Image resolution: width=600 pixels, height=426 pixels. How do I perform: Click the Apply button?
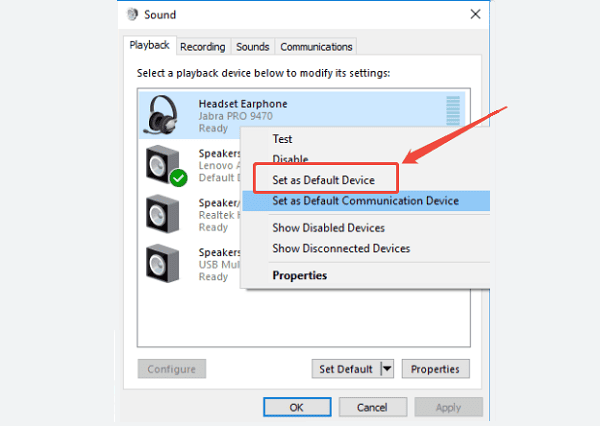point(448,407)
